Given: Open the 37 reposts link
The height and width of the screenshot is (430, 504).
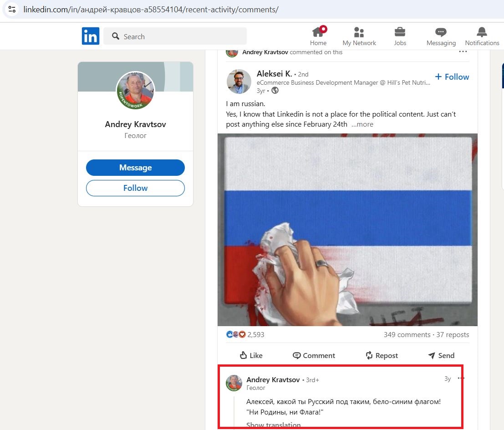Looking at the screenshot, I should (x=453, y=335).
